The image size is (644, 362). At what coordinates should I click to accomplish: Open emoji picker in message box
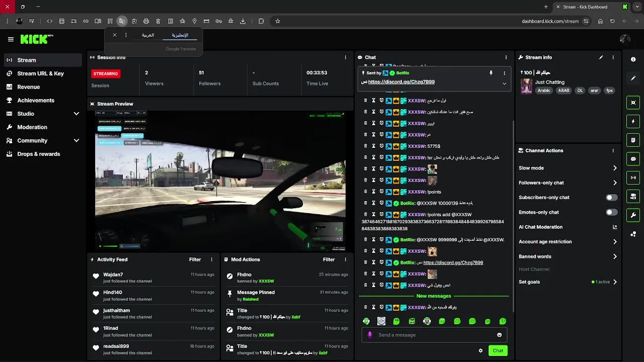click(499, 335)
